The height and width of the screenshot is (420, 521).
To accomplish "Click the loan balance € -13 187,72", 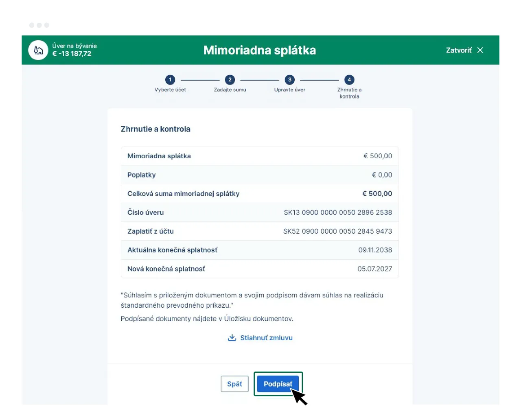I will [72, 54].
